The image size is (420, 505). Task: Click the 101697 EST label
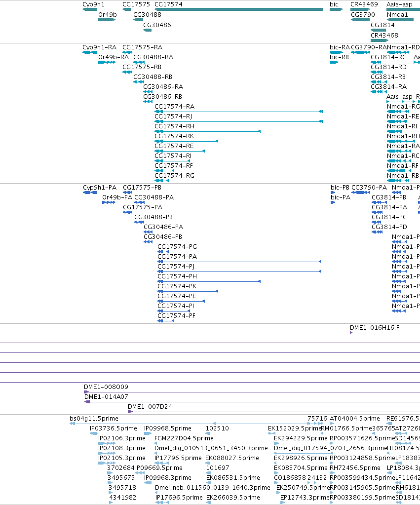click(218, 468)
